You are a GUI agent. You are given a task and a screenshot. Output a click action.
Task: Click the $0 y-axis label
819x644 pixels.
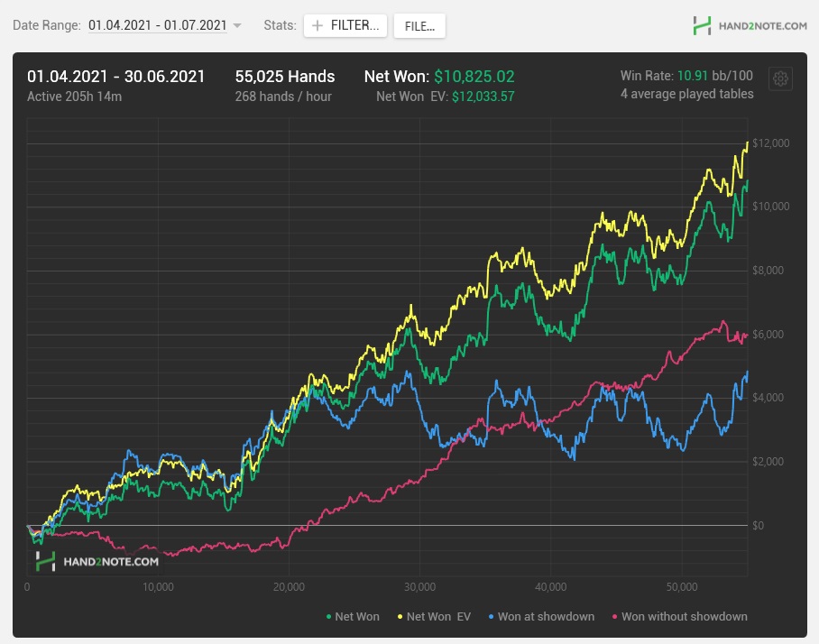coord(758,526)
